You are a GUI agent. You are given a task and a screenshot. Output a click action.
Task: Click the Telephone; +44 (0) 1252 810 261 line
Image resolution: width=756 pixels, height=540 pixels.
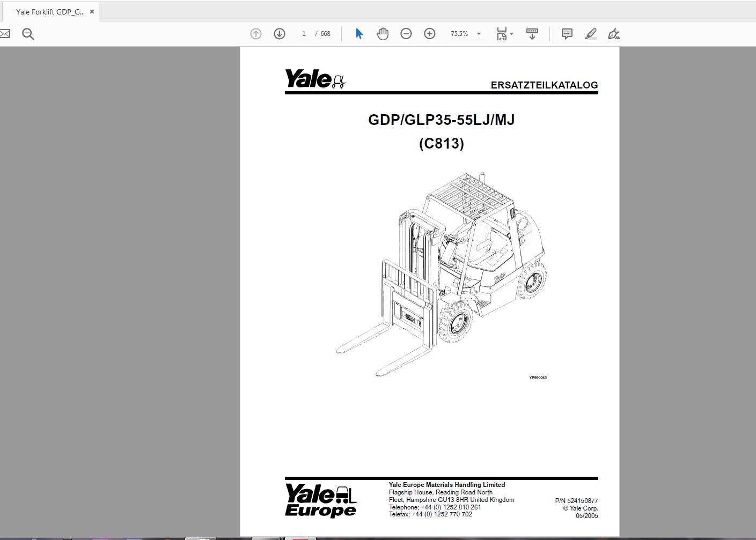pyautogui.click(x=435, y=507)
